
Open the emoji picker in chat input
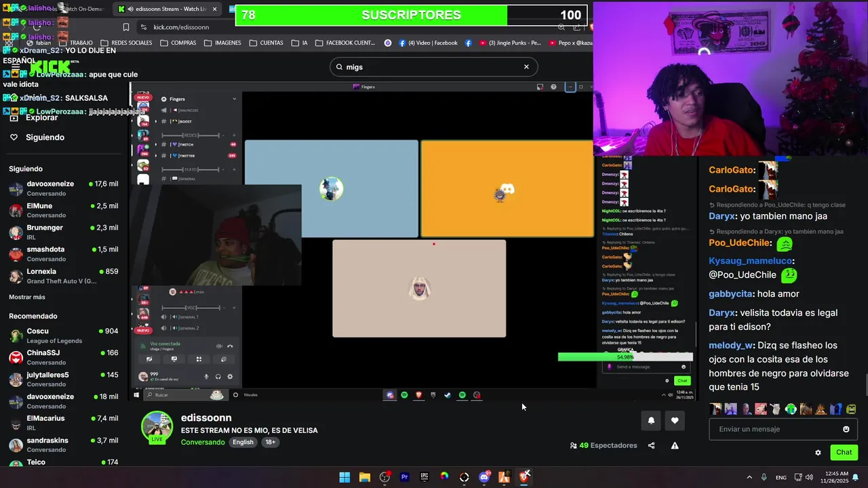click(x=846, y=429)
